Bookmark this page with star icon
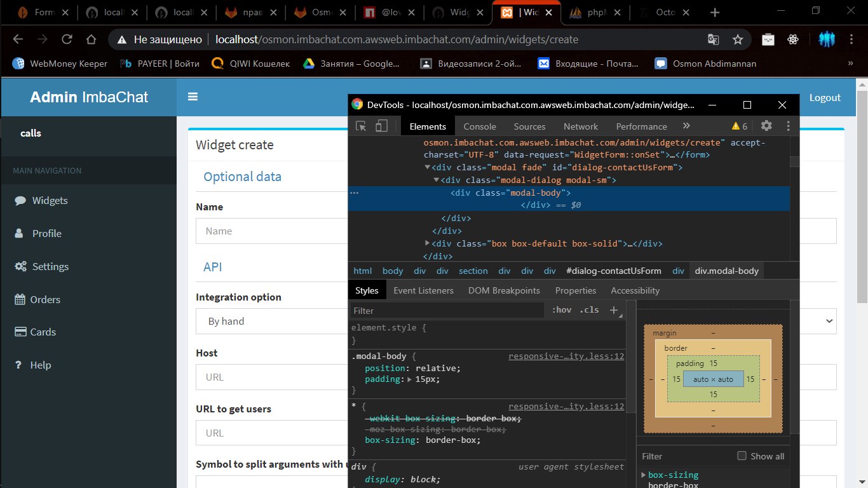This screenshot has height=488, width=868. 738,39
